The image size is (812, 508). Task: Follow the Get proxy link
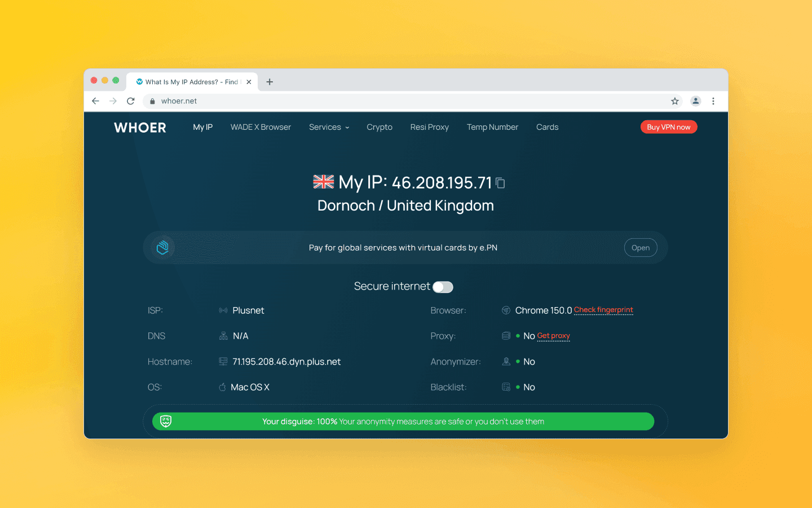click(x=554, y=336)
